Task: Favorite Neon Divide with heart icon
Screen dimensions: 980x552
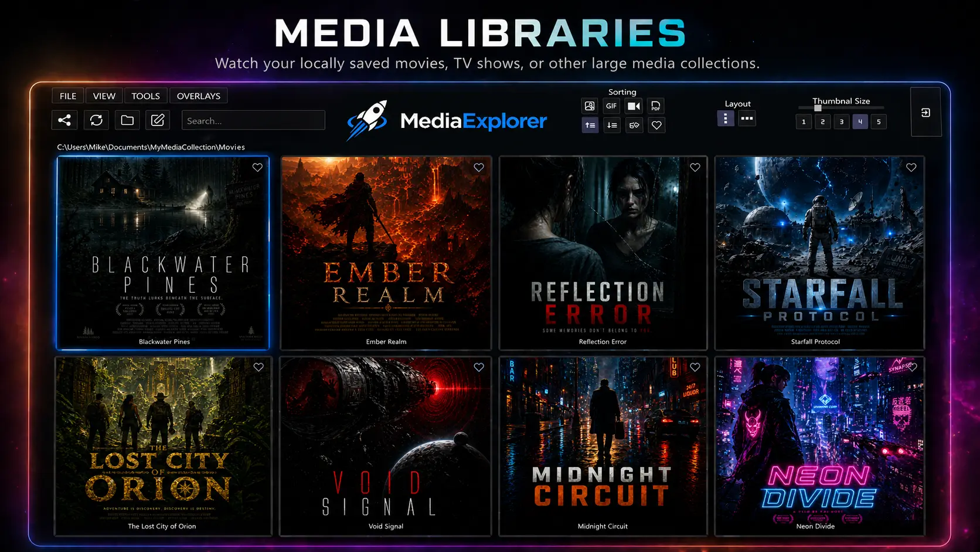Action: point(912,367)
